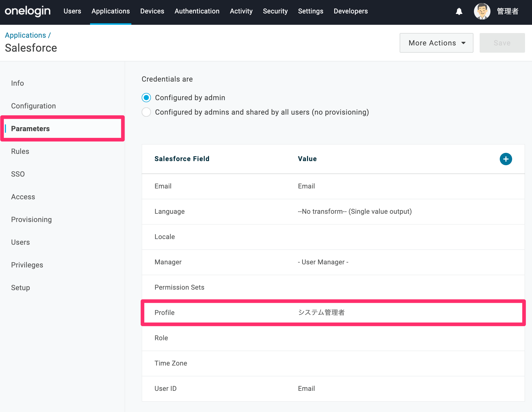The height and width of the screenshot is (412, 532).
Task: Open the Activity top menu
Action: pyautogui.click(x=241, y=11)
